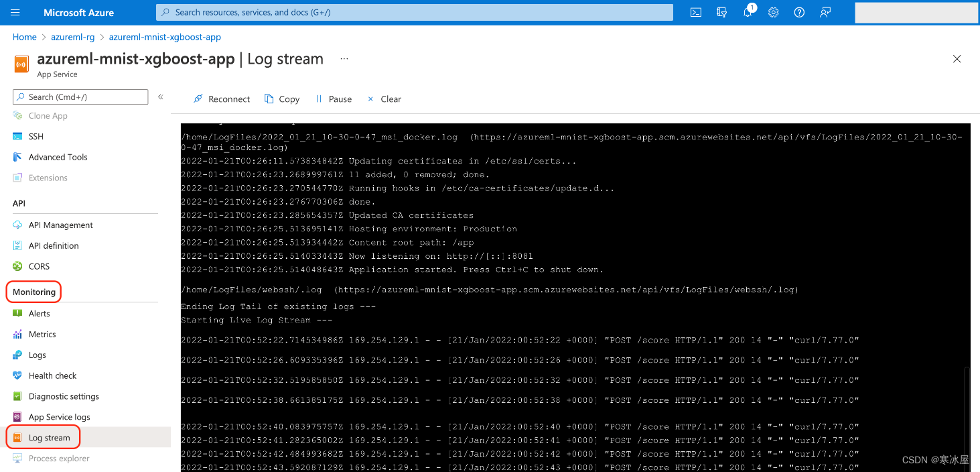Open the Feedback icon in top bar
980x472 pixels.
(x=825, y=12)
